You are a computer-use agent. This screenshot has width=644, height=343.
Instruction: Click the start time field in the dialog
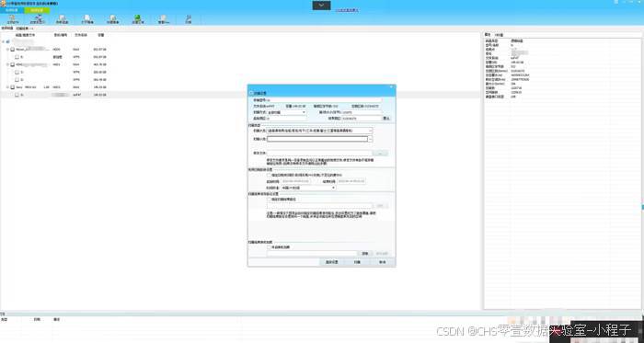(295, 181)
